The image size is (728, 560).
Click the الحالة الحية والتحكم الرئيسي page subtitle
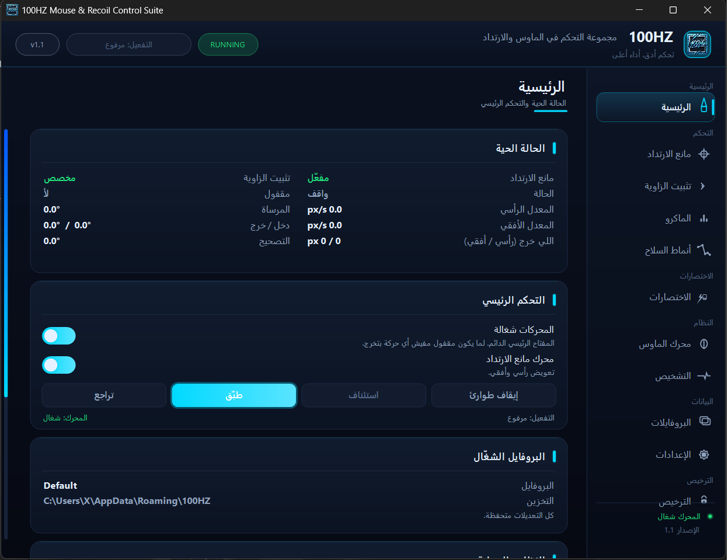523,103
